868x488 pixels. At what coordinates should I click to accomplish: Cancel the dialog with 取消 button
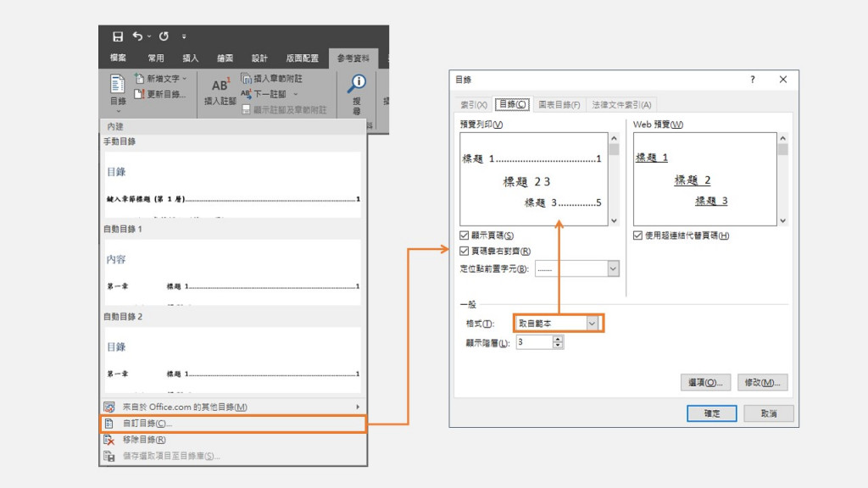pos(768,413)
